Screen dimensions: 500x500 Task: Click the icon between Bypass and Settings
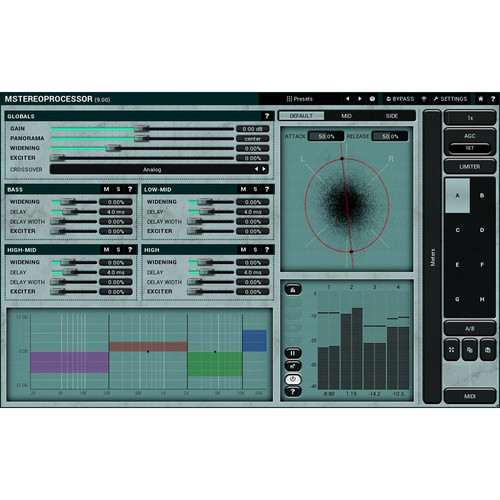click(x=424, y=99)
